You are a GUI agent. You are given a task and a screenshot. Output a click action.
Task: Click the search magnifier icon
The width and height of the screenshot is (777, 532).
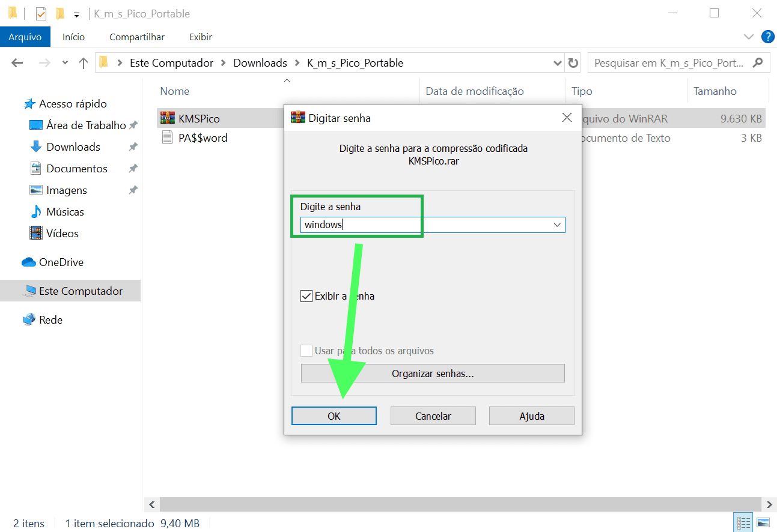tap(758, 62)
